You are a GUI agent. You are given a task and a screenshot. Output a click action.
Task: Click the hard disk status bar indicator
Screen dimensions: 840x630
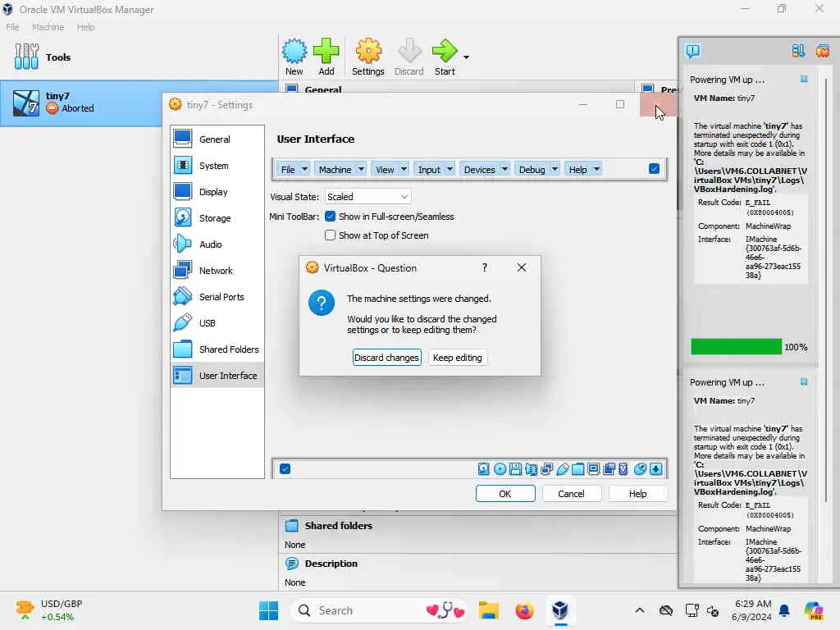point(483,469)
